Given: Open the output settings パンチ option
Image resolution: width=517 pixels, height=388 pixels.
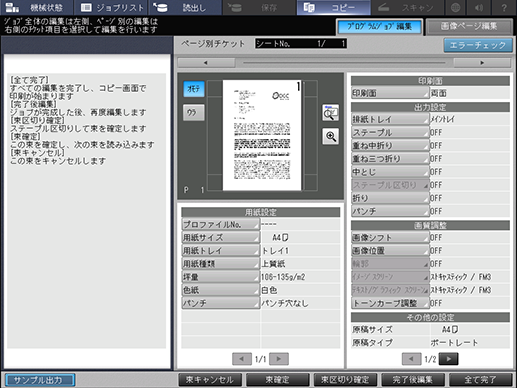Looking at the screenshot, I should tap(390, 211).
